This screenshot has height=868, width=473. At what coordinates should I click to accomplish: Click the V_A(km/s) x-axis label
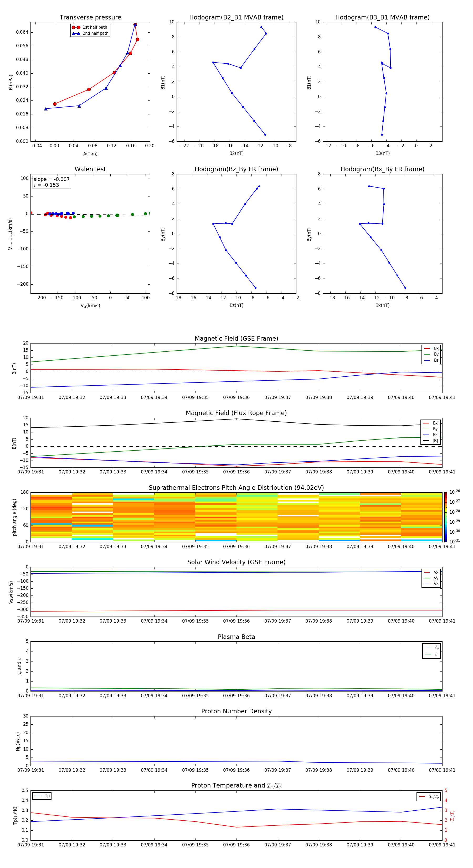click(x=90, y=306)
